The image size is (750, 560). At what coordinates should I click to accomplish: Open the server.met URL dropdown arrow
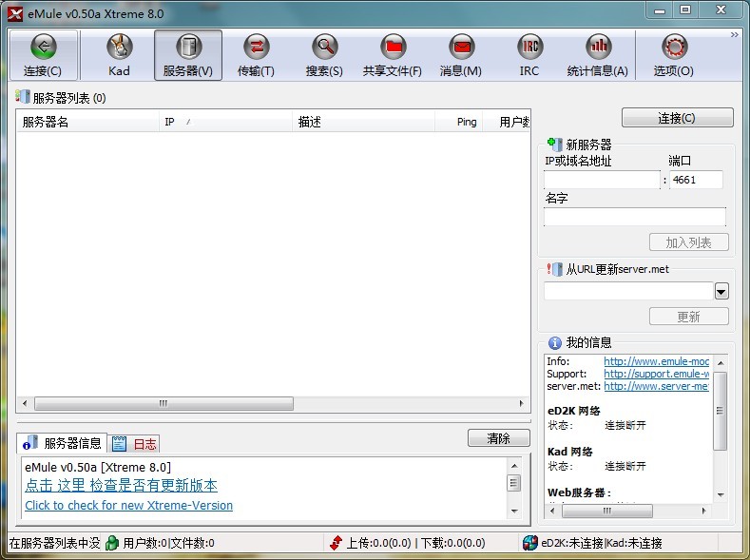(x=721, y=291)
